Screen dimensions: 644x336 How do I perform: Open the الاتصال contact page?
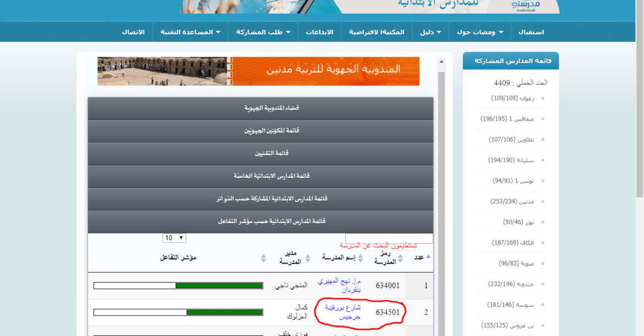(x=133, y=32)
